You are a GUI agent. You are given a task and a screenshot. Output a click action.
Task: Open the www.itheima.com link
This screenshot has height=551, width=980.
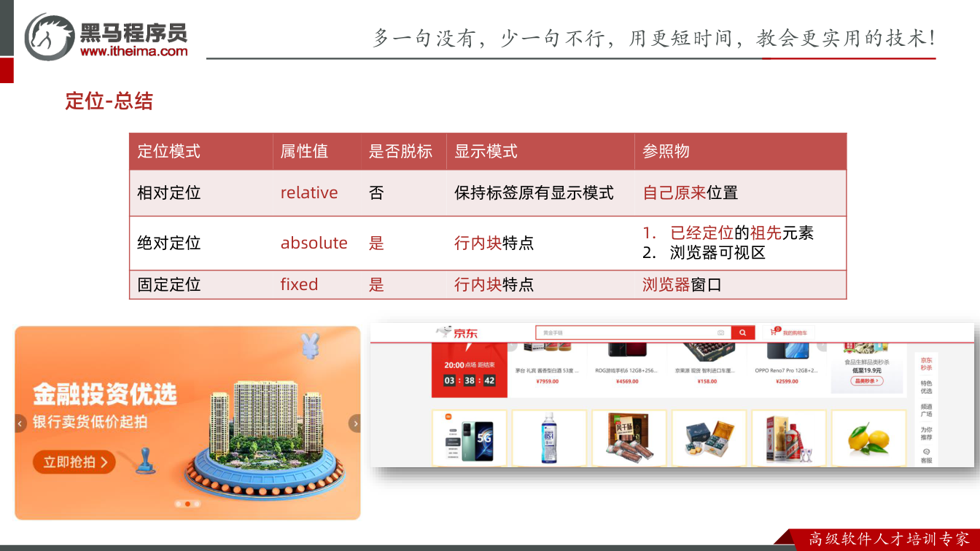[x=133, y=51]
